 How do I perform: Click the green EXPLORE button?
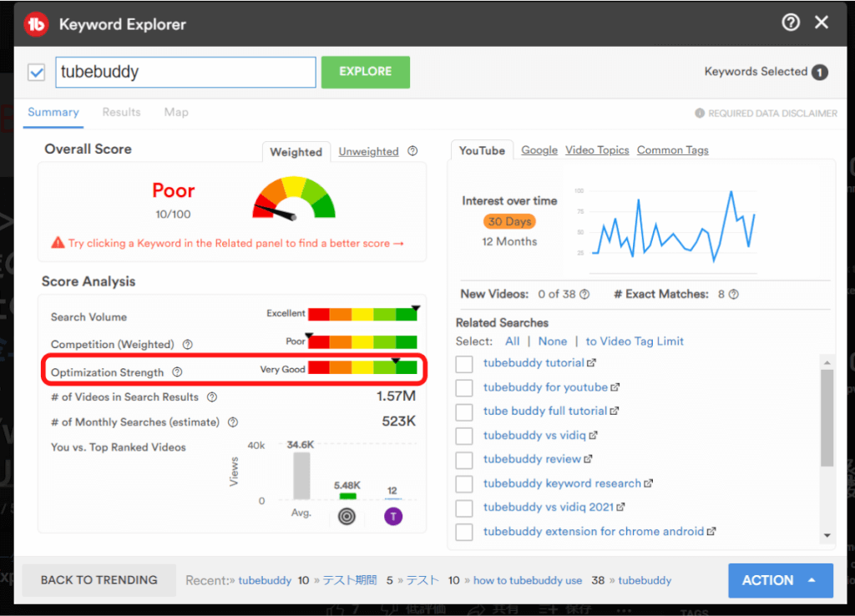tap(366, 72)
